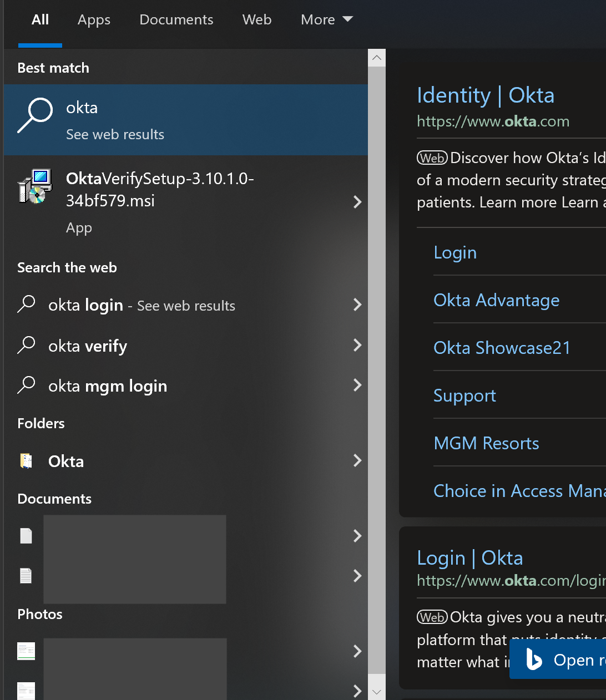This screenshot has width=606, height=700.
Task: Open OktaVerifySetup-3.10.1.0-34bf579.msi result
Action: (186, 202)
